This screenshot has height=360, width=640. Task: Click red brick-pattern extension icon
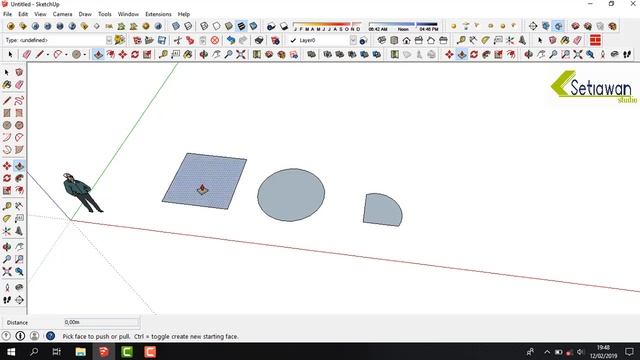pos(596,40)
